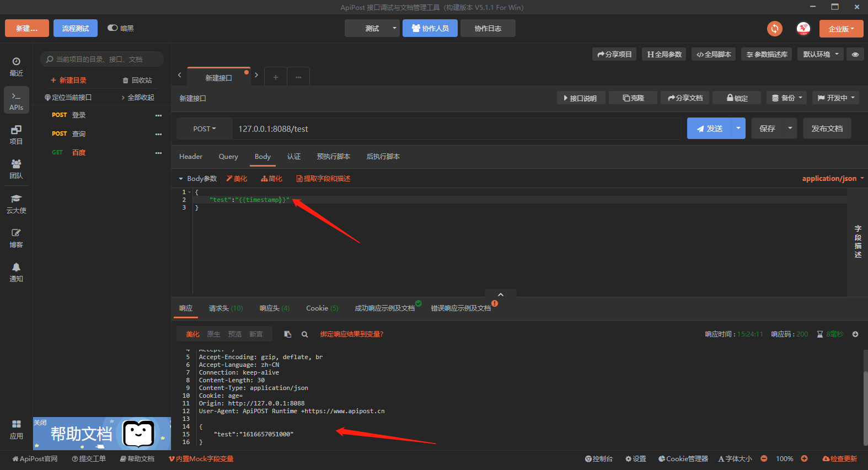Open the 发送 send options arrow

coord(738,128)
